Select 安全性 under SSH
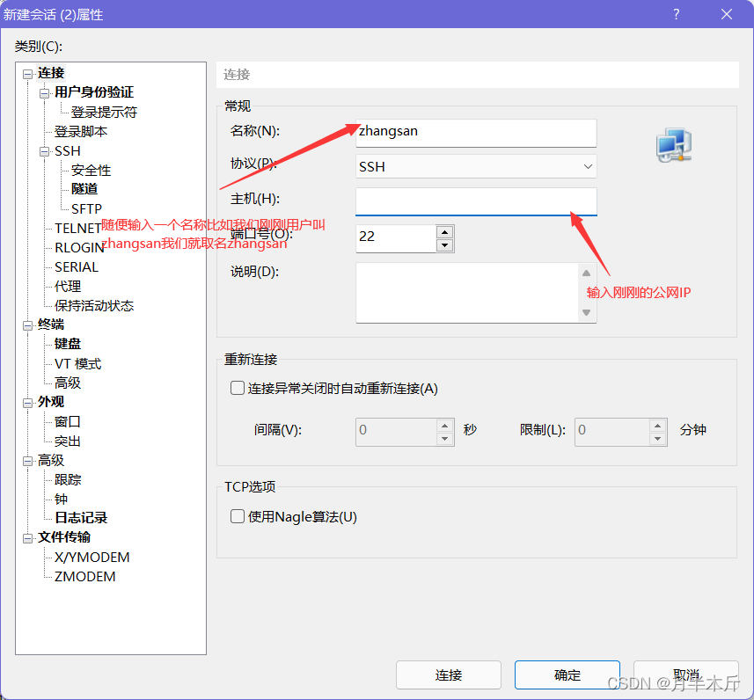The height and width of the screenshot is (700, 754). (91, 171)
